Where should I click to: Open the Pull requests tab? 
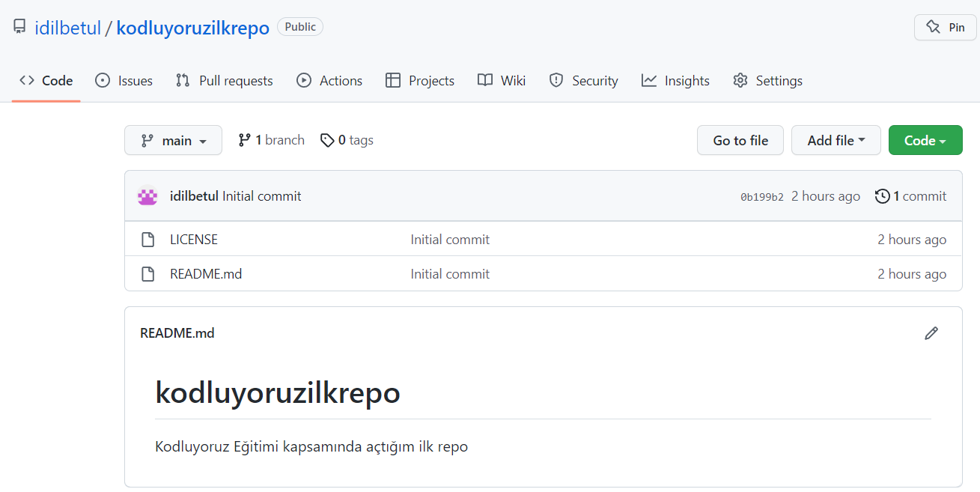click(x=225, y=81)
